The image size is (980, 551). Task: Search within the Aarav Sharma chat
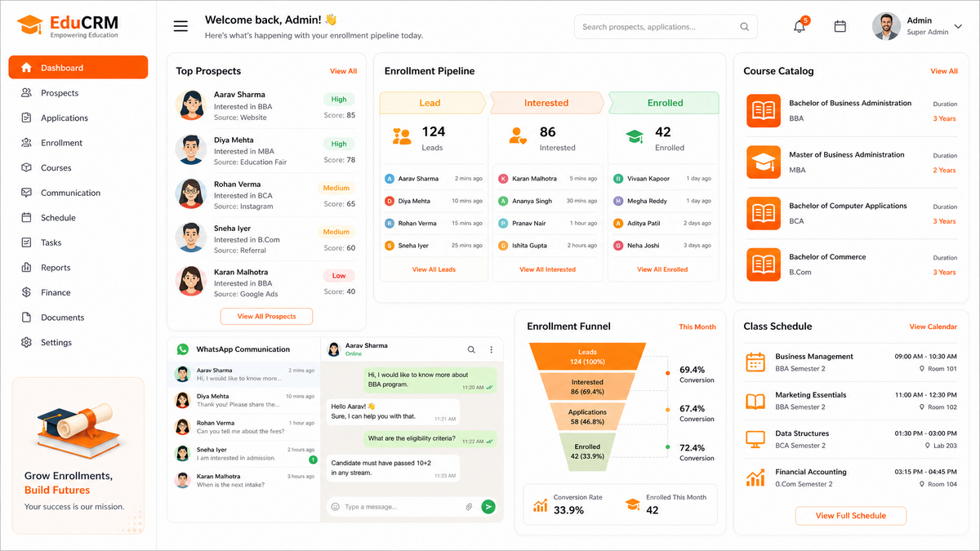point(471,349)
